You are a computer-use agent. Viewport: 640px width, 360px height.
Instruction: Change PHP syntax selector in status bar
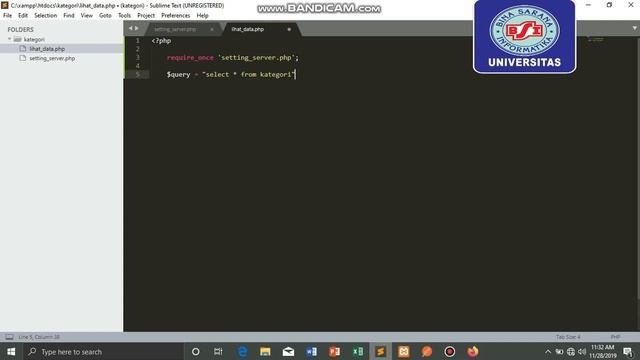[x=615, y=337]
